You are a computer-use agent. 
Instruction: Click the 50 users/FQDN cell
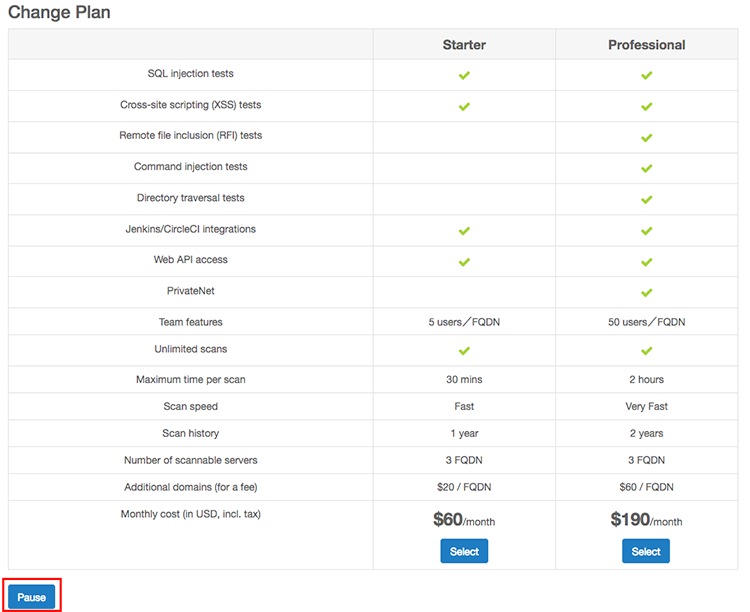pyautogui.click(x=646, y=322)
